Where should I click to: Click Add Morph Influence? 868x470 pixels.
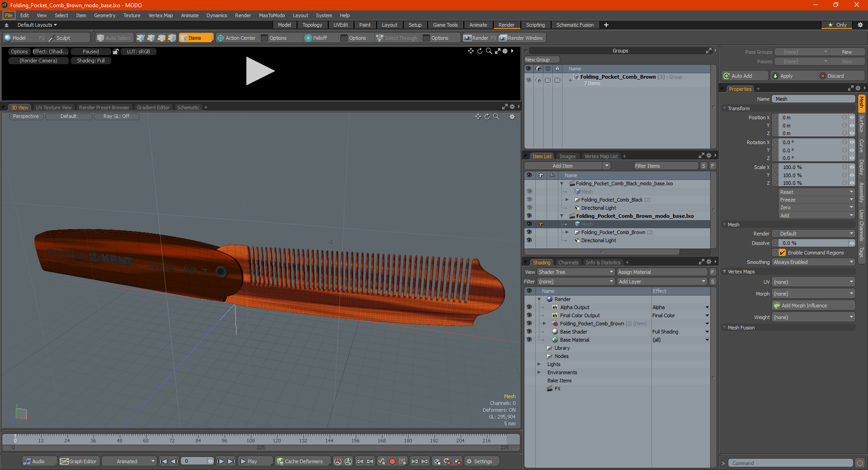(x=814, y=305)
